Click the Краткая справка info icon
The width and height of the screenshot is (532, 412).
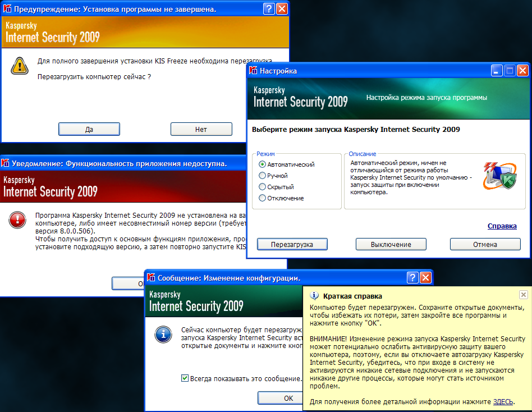314,296
